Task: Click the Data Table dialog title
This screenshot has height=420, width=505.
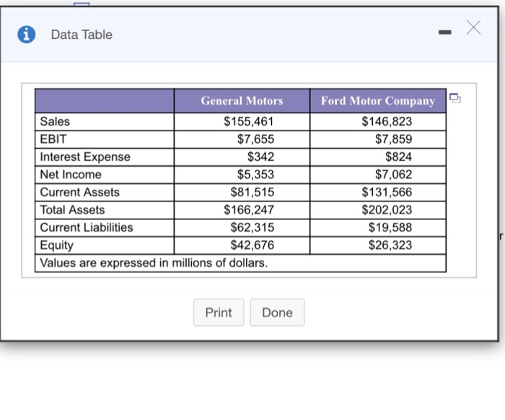Action: coord(82,35)
